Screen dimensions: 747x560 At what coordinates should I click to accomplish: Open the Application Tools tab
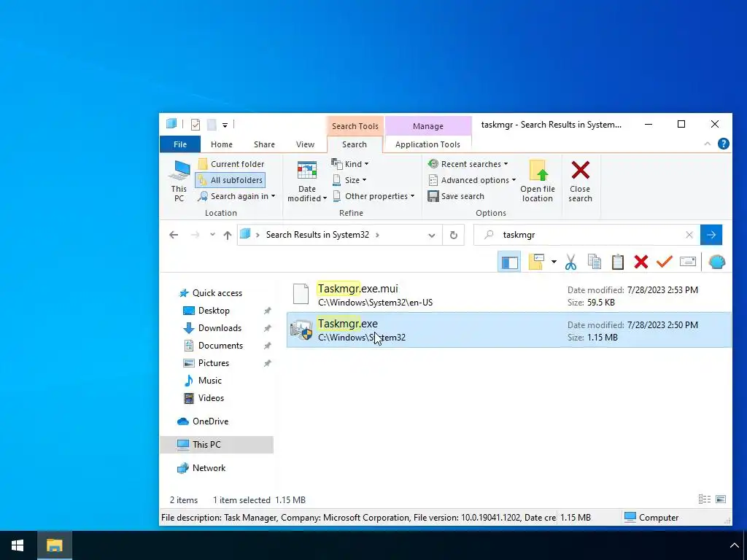pyautogui.click(x=427, y=144)
